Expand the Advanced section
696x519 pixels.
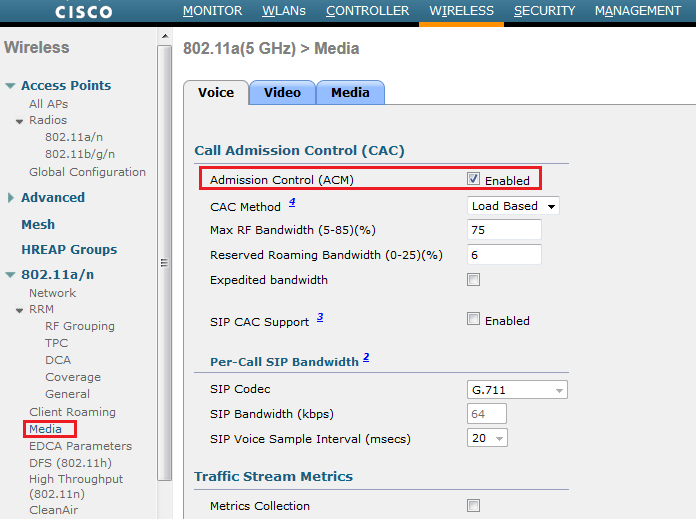click(x=10, y=198)
